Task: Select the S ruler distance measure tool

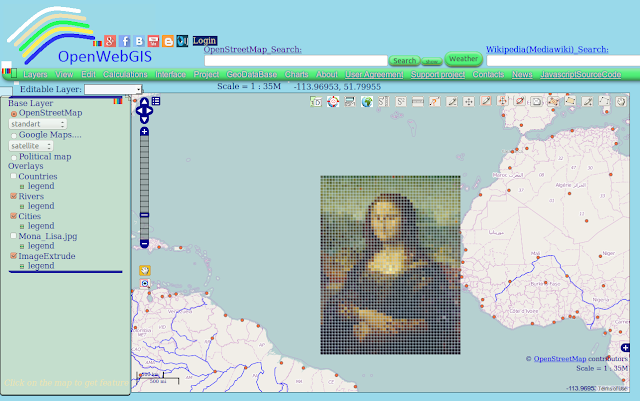Action: [x=384, y=101]
